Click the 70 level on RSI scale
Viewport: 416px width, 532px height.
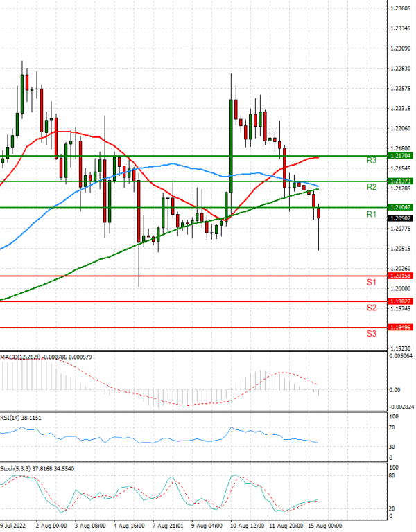click(x=392, y=428)
